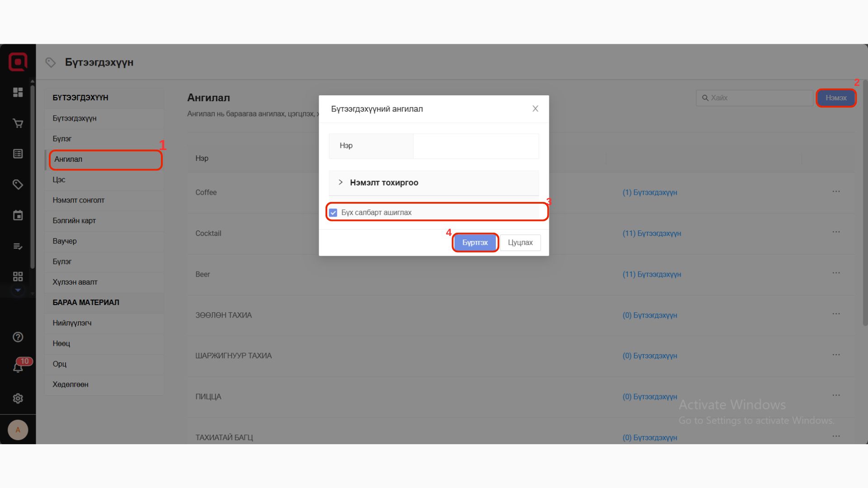Open the checklist sidebar icon
This screenshot has width=868, height=488.
click(18, 246)
